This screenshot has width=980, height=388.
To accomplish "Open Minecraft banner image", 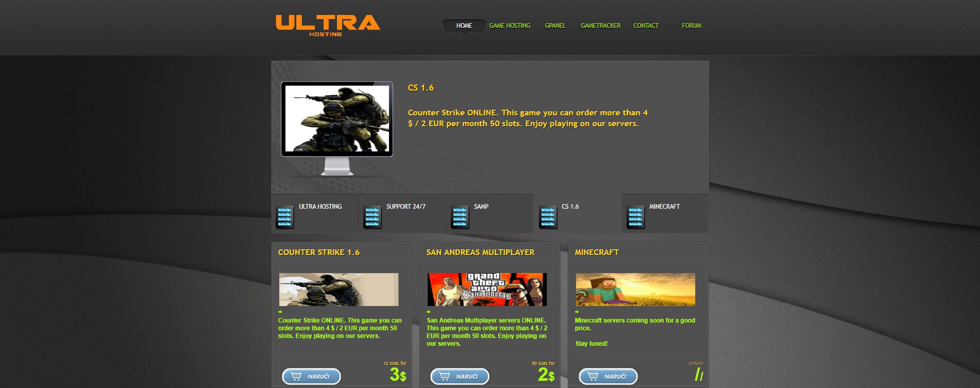I will point(635,290).
